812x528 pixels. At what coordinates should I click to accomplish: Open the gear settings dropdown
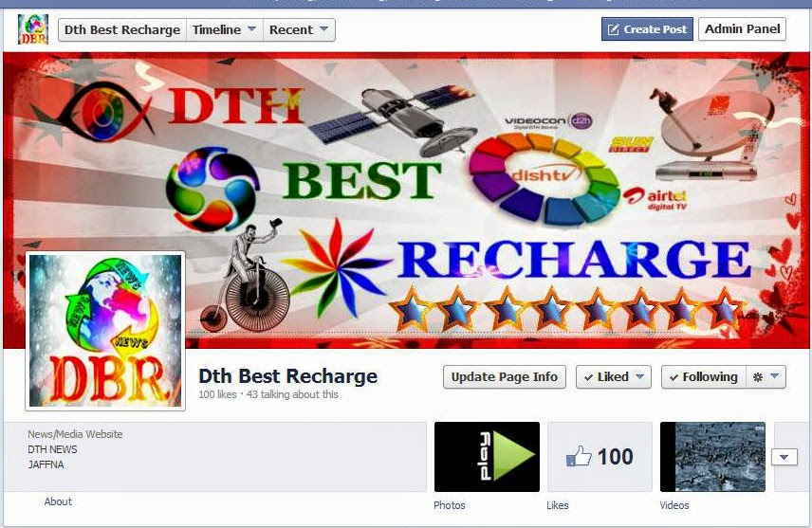tap(766, 377)
